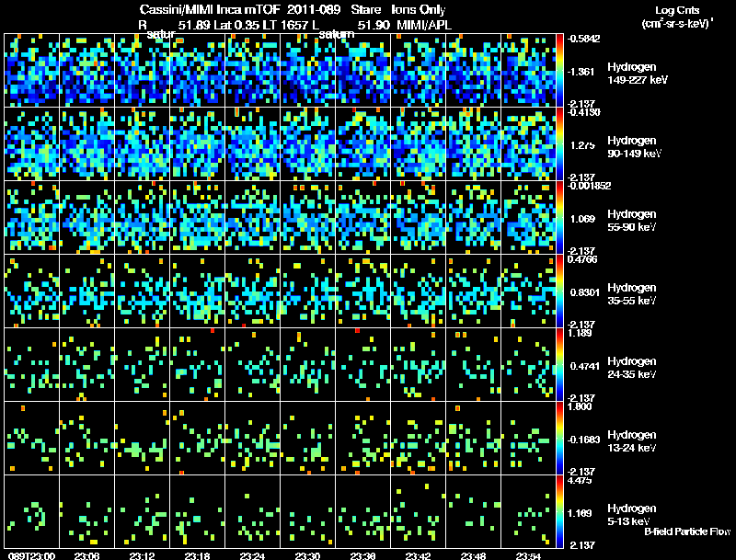Select the 'Lat 0.35' header value
Viewport: 736px width, 560px height.
236,25
